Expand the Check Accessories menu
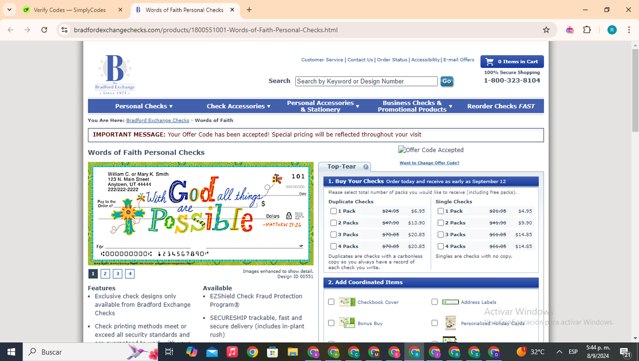Viewport: 639px width, 361px height. (238, 106)
